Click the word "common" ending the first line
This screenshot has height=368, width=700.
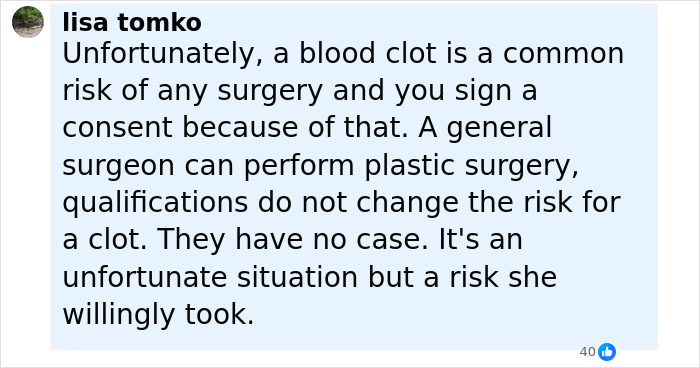tap(563, 54)
